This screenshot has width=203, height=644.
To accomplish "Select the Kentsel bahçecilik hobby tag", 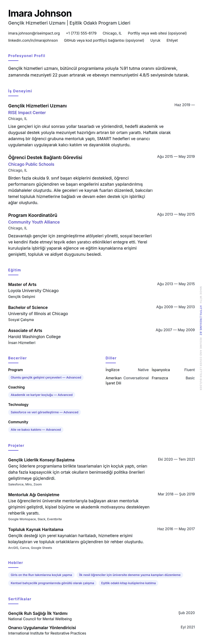I will [52, 583].
